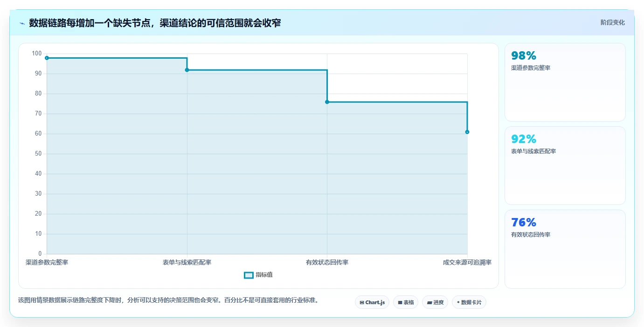
Task: Toggle the 指标值 legend entry
Action: click(x=258, y=275)
